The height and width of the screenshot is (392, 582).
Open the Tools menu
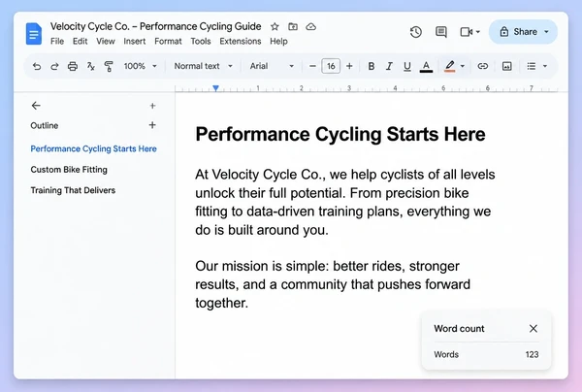pos(201,41)
